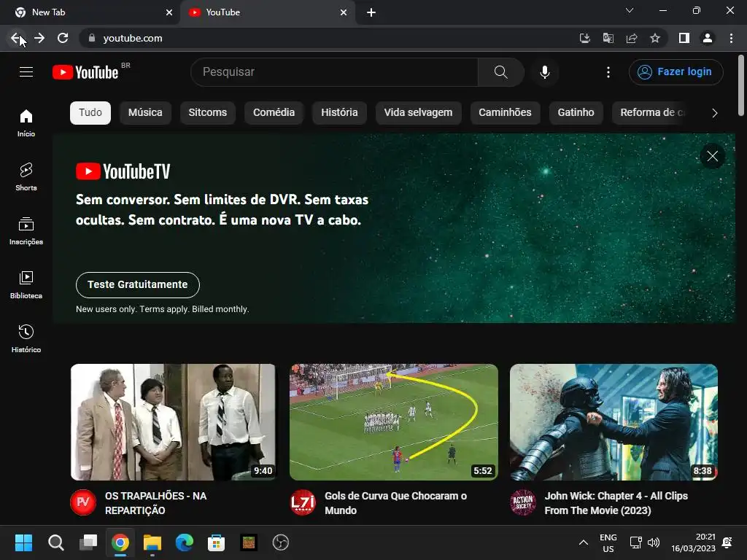Open a new browser tab
The image size is (747, 560).
[371, 12]
